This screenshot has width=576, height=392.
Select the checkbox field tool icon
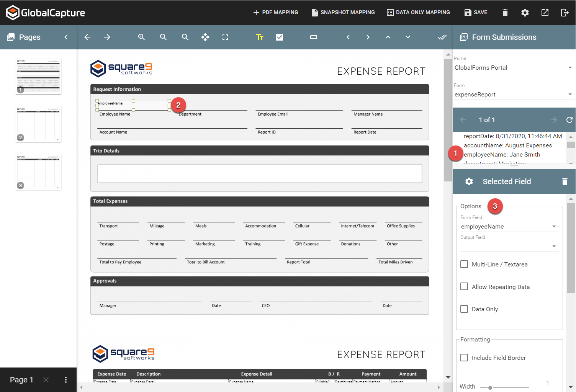coord(280,37)
